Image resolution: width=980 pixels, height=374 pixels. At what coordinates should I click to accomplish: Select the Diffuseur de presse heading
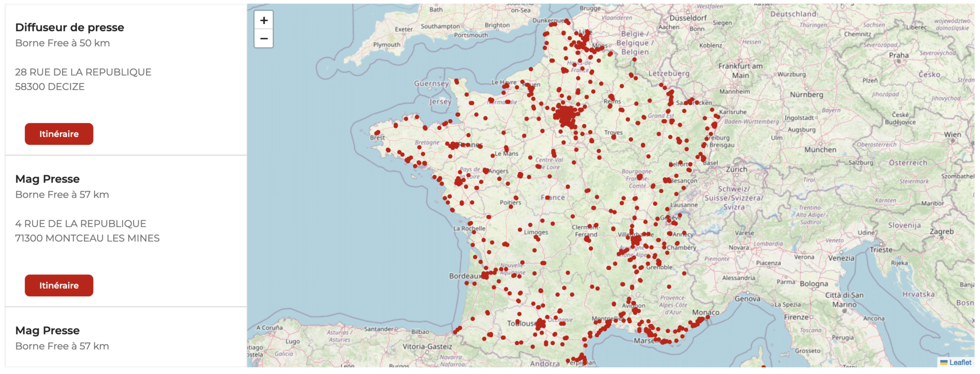pos(70,27)
